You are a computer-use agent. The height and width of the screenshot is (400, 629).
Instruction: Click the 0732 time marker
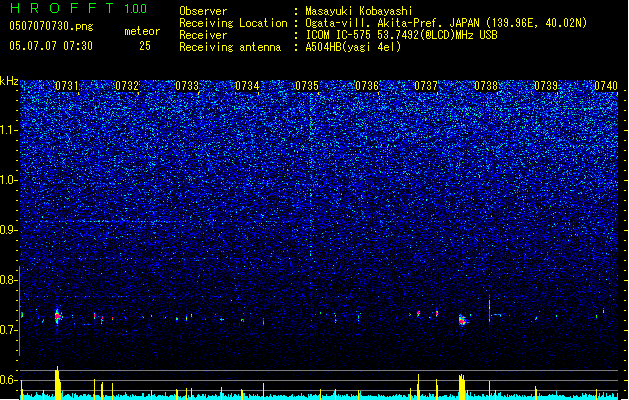[x=127, y=86]
